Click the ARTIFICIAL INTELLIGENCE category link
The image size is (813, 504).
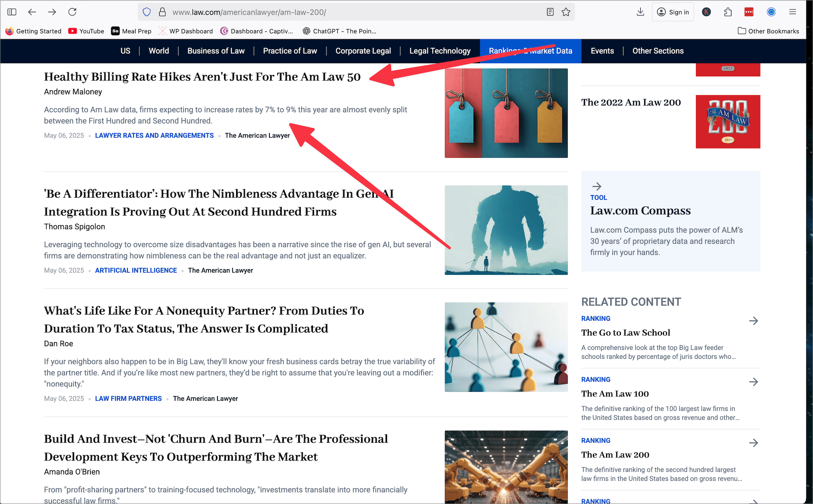click(x=136, y=270)
